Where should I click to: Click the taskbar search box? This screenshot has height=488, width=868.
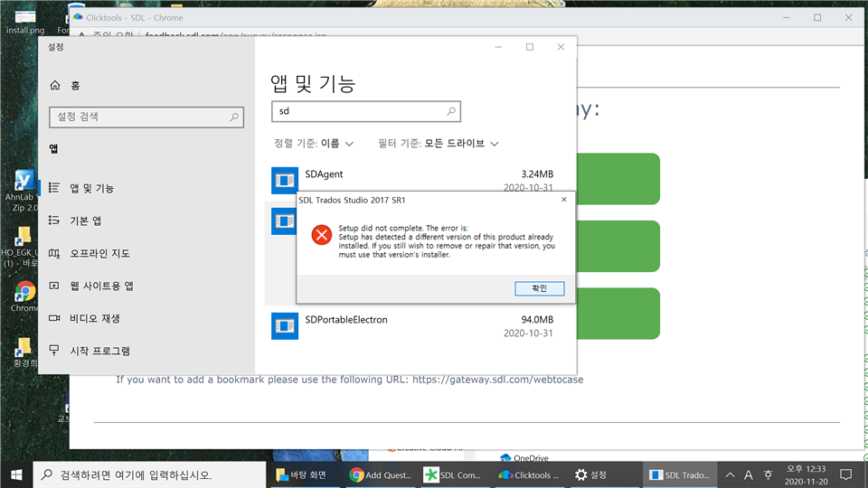[x=149, y=474]
